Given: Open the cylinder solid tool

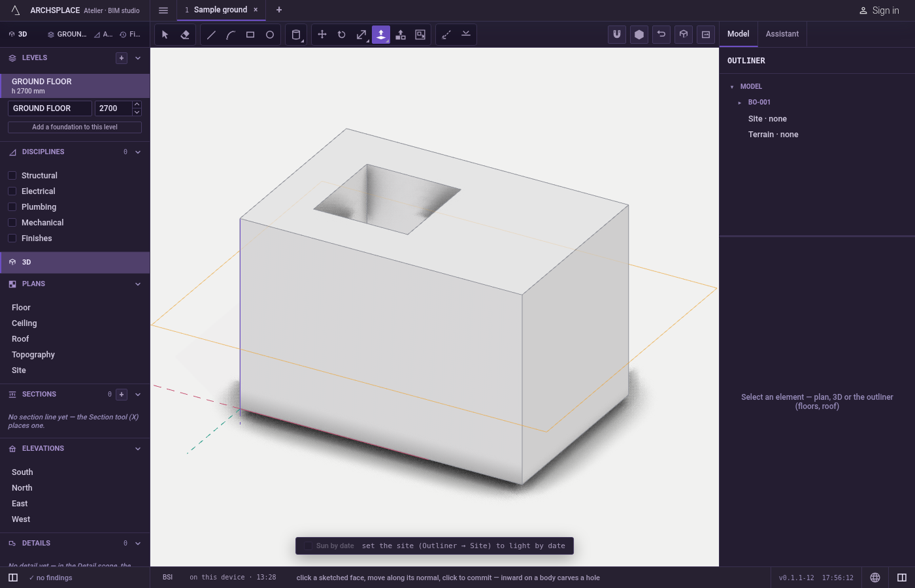Looking at the screenshot, I should coord(296,35).
